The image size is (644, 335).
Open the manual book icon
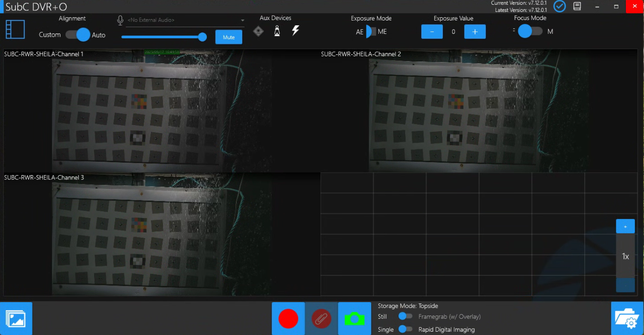pos(577,7)
